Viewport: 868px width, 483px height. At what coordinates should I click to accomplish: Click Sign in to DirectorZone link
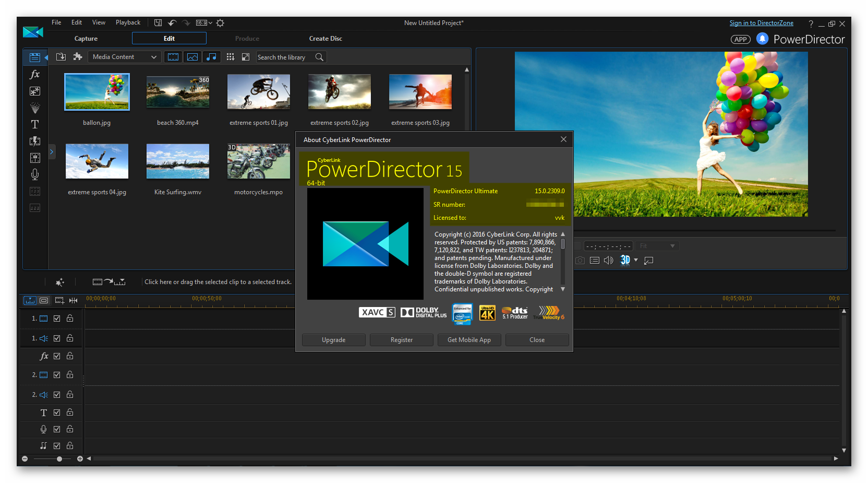click(x=762, y=23)
